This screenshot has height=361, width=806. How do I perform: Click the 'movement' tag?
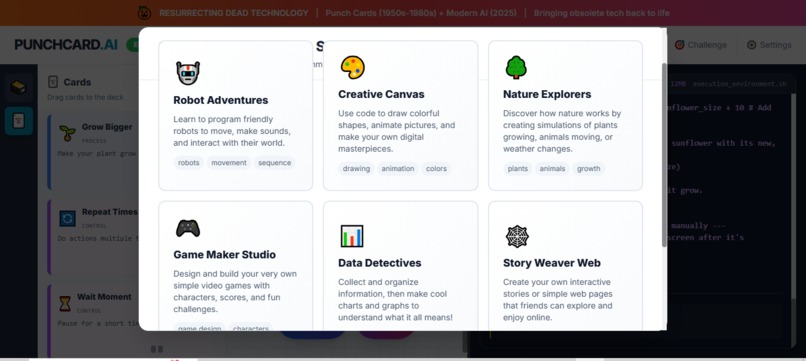pos(229,163)
